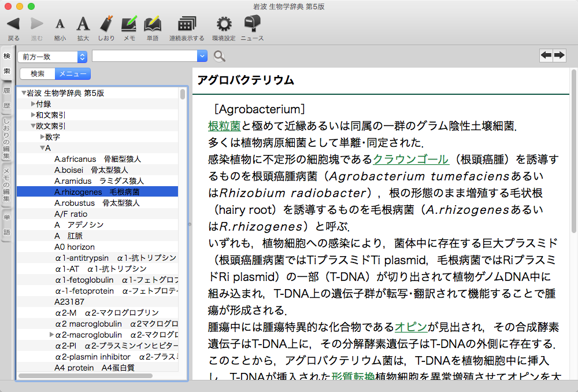
Task: Add a bookmark with しおり icon
Action: pos(106,24)
